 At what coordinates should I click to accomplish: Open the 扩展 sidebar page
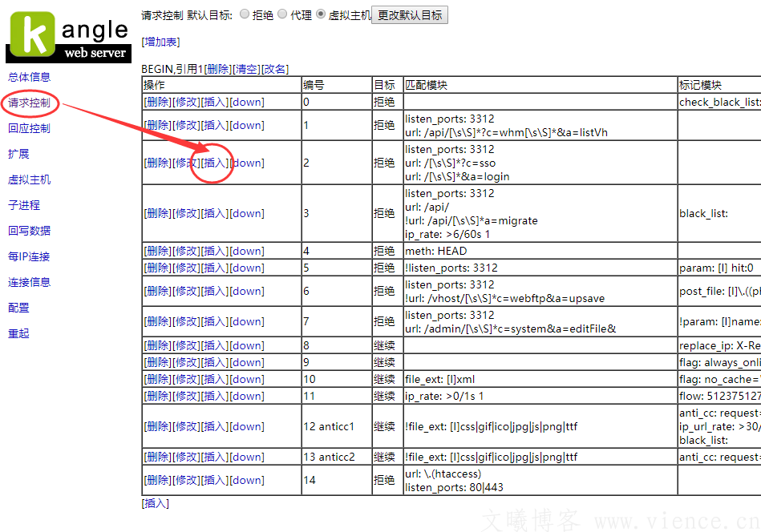pyautogui.click(x=18, y=153)
